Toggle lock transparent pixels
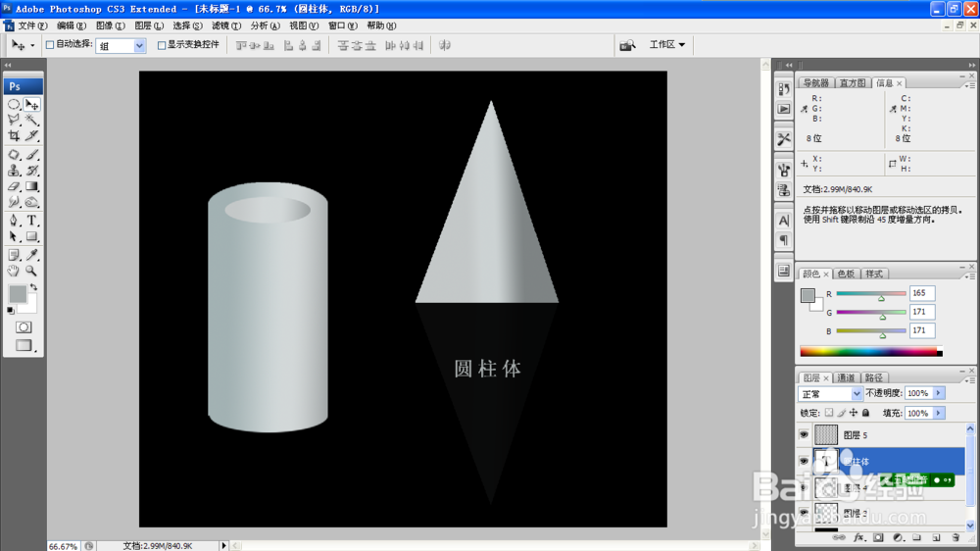Screen dimensions: 980x551 pyautogui.click(x=829, y=413)
